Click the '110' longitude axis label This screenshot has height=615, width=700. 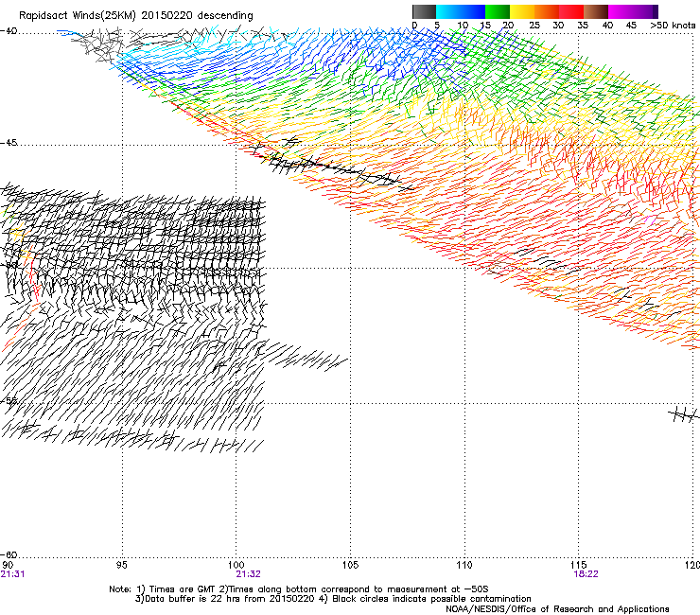(x=464, y=565)
